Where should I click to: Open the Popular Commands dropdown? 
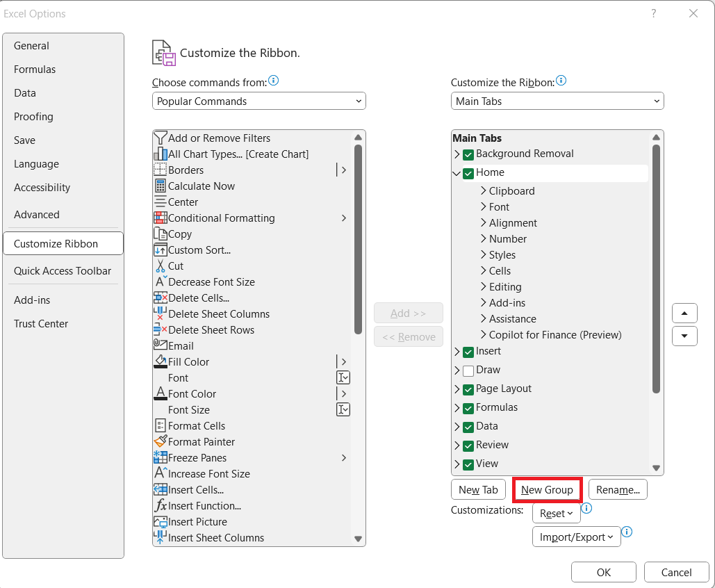[259, 101]
